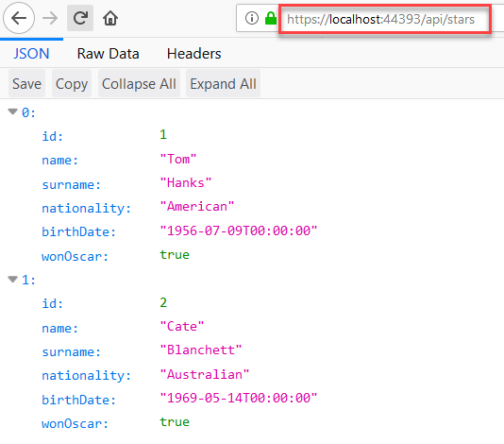This screenshot has height=444, width=504.
Task: Show site information via the info icon
Action: [252, 18]
